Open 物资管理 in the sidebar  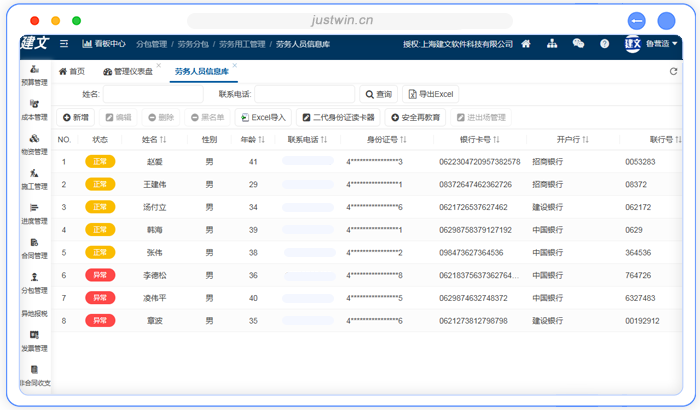coord(34,144)
